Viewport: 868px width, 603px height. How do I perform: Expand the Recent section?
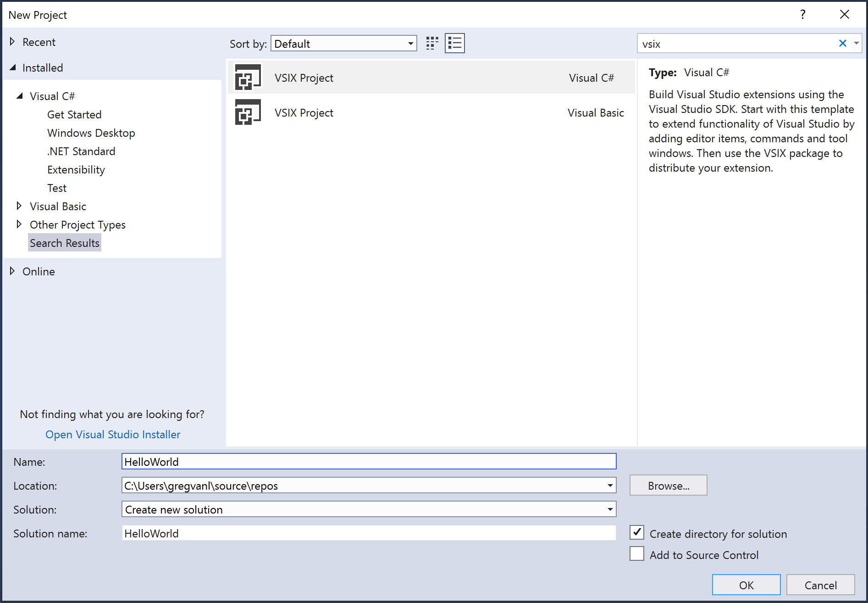click(12, 42)
